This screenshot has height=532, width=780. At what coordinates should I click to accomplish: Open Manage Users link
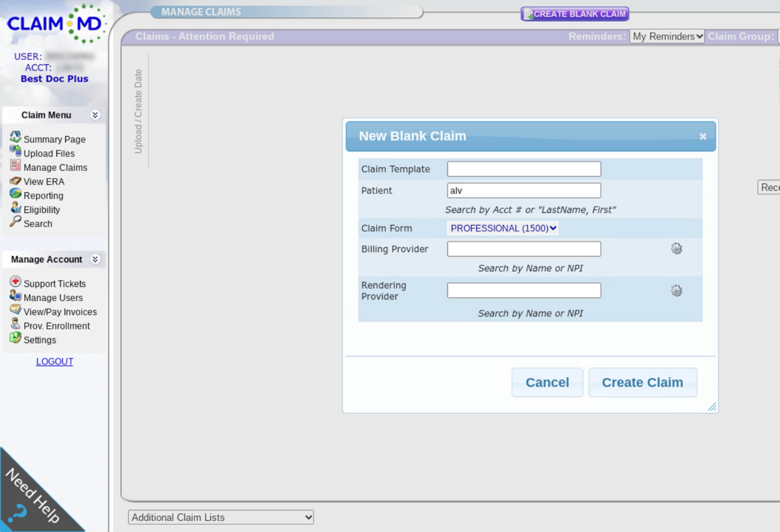pyautogui.click(x=53, y=298)
